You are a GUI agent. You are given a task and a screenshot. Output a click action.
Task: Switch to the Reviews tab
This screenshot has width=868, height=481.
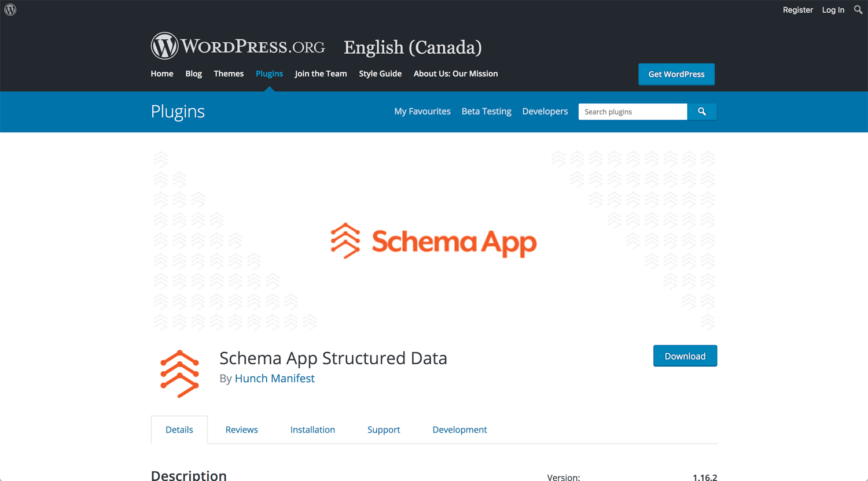pos(241,430)
